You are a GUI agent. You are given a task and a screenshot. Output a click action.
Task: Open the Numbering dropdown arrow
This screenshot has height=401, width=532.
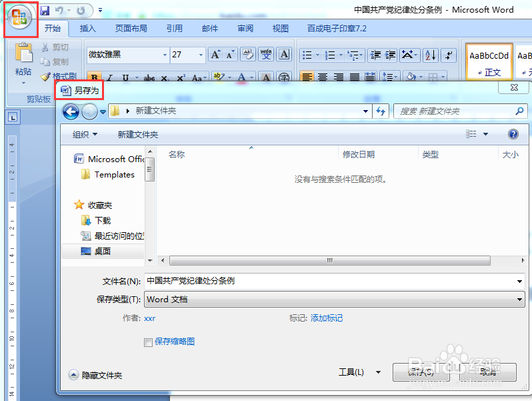[341, 55]
